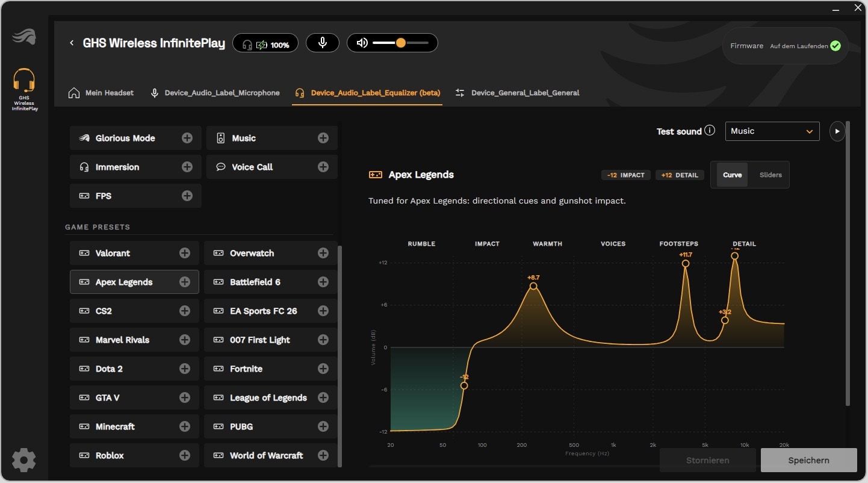Click the plus icon on Minecraft
Image resolution: width=868 pixels, height=483 pixels.
click(185, 426)
